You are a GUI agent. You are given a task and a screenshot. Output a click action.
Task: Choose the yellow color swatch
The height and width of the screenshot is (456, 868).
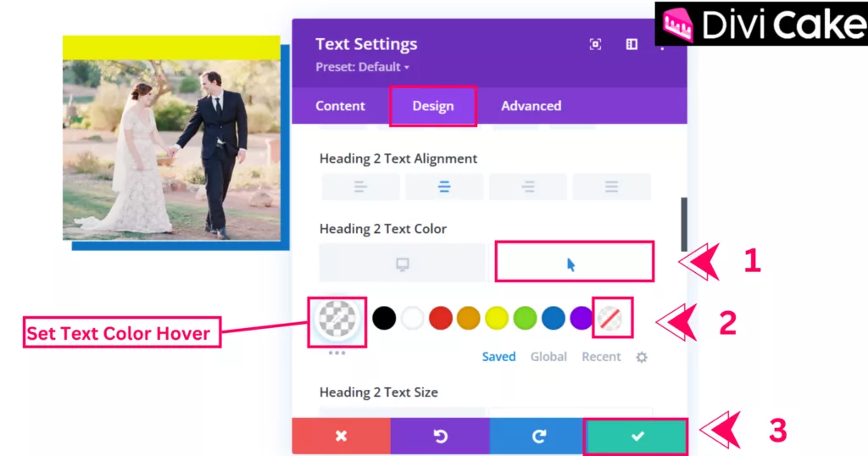(497, 318)
